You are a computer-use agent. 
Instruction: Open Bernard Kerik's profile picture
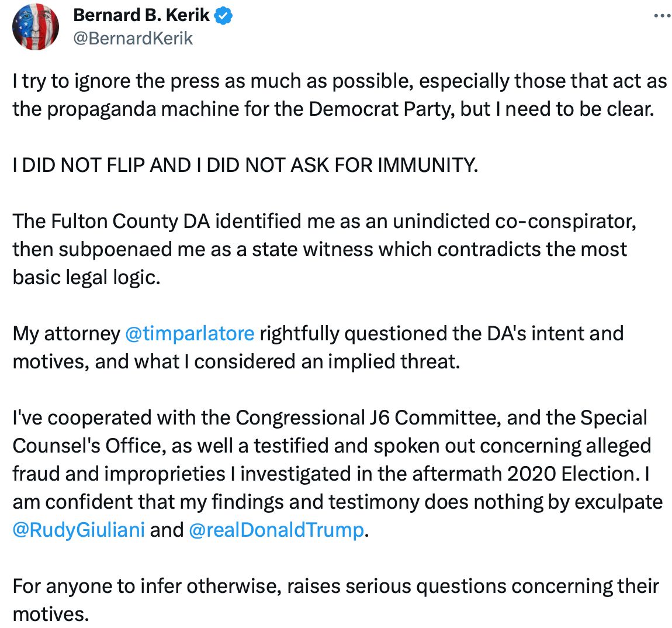click(x=36, y=26)
